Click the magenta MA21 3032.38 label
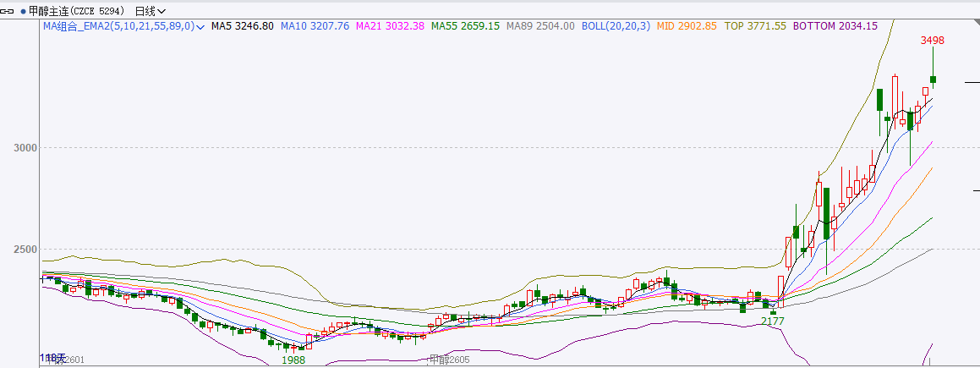 pos(390,27)
